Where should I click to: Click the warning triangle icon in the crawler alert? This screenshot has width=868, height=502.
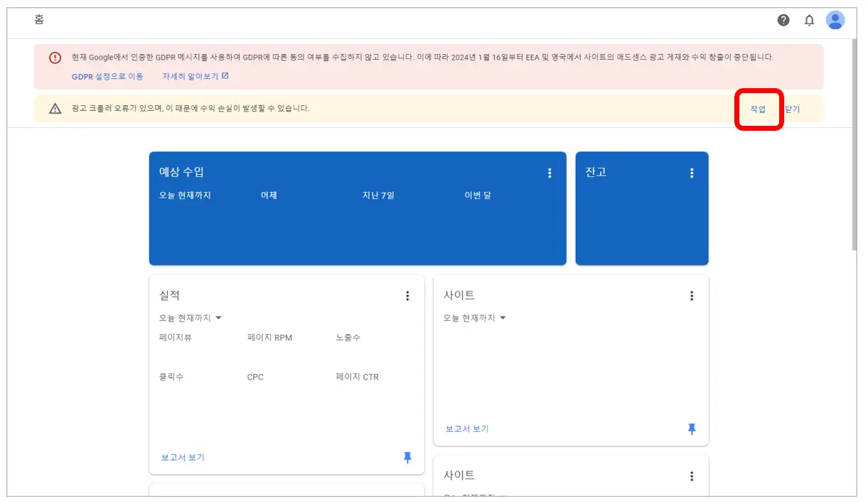point(55,109)
